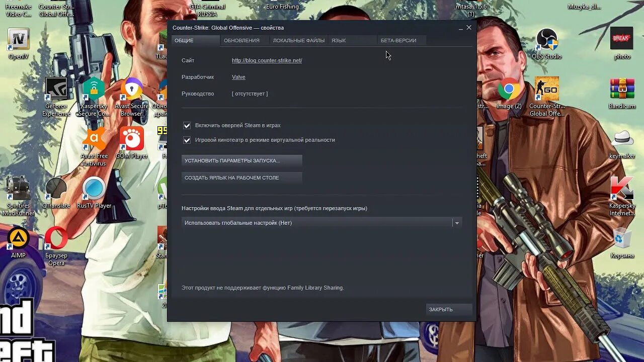644x362 pixels.
Task: Launch GeForce Experience from the desktop
Action: [56, 97]
